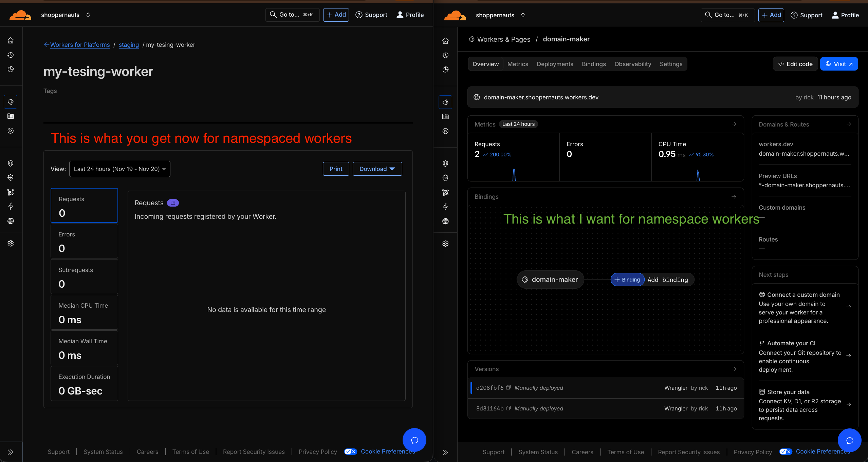Open the chat bubble in left window
Screen dimensions: 868x462
(x=414, y=440)
